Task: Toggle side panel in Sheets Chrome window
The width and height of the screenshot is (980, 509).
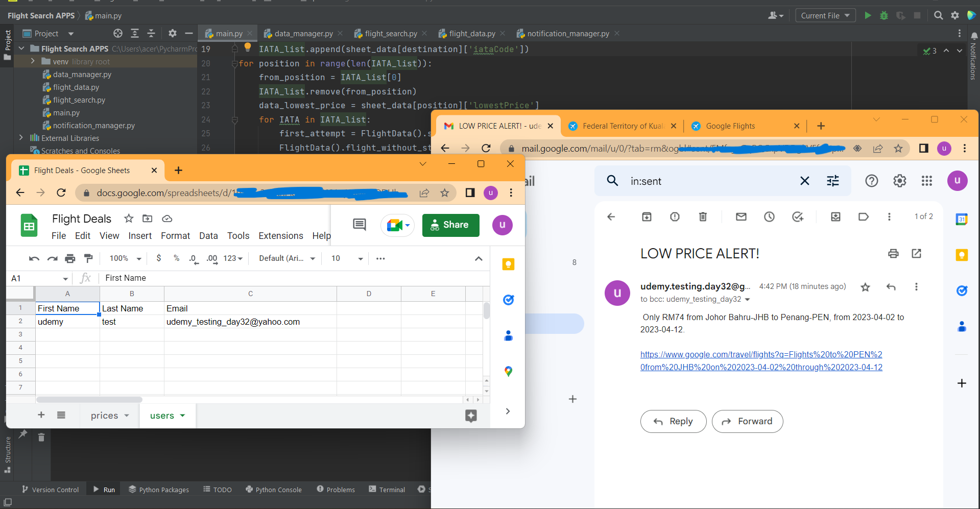Action: tap(470, 192)
